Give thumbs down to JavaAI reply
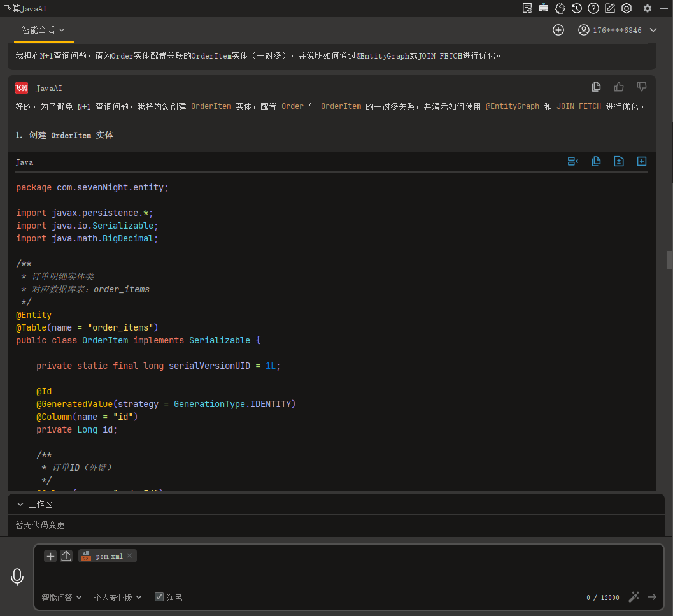Screen dimensions: 673x616 coord(641,87)
